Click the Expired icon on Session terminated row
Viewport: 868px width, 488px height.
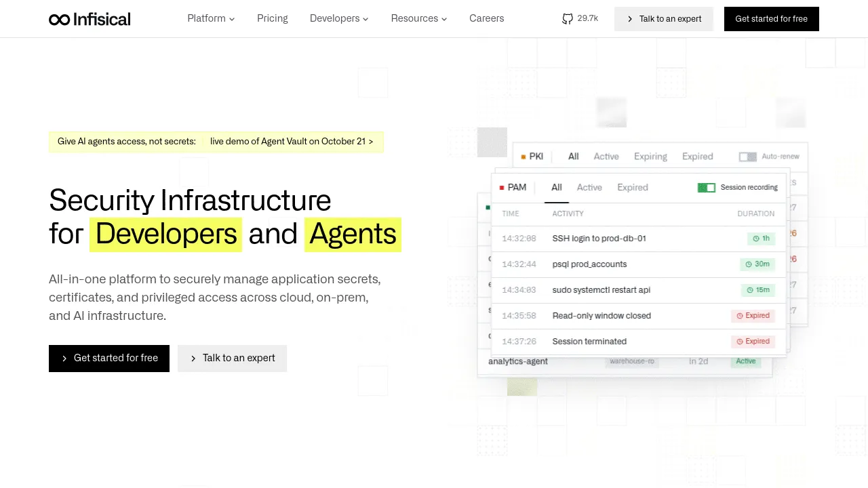click(x=740, y=342)
